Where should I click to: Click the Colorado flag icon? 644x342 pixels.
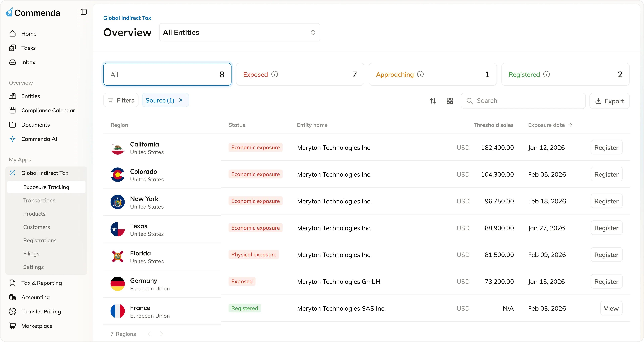tap(118, 175)
